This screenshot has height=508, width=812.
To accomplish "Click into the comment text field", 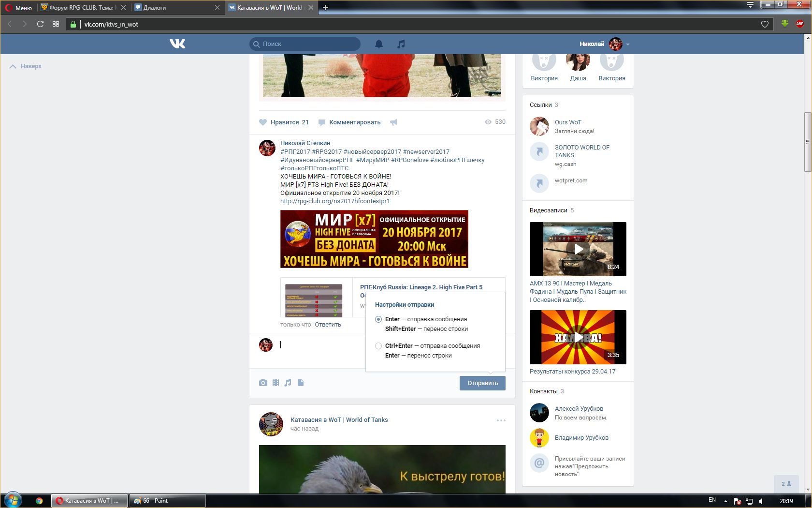I will [321, 345].
